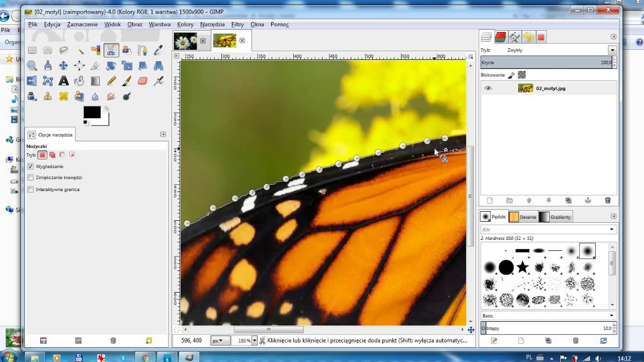Switch to the Channels tab
The height and width of the screenshot is (362, 644).
(500, 37)
